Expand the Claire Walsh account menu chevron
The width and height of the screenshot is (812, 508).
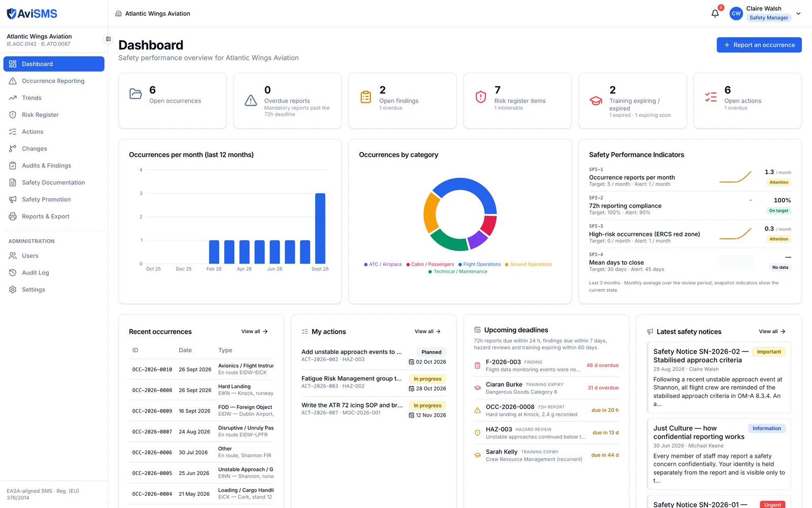click(x=798, y=14)
